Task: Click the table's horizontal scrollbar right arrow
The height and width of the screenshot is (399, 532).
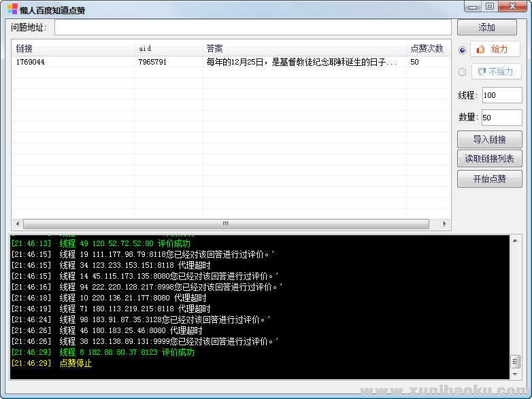Action: pos(445,224)
